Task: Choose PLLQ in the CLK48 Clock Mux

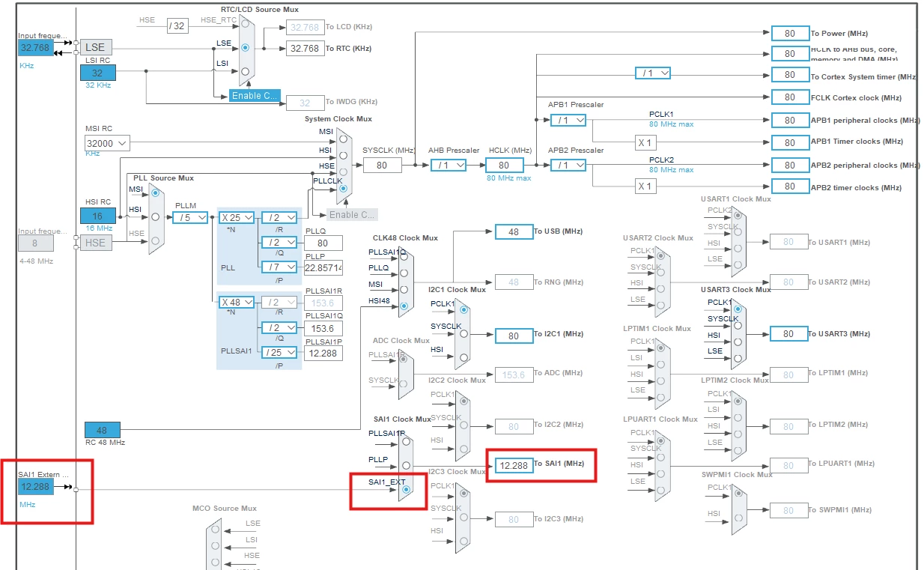Action: pos(405,273)
